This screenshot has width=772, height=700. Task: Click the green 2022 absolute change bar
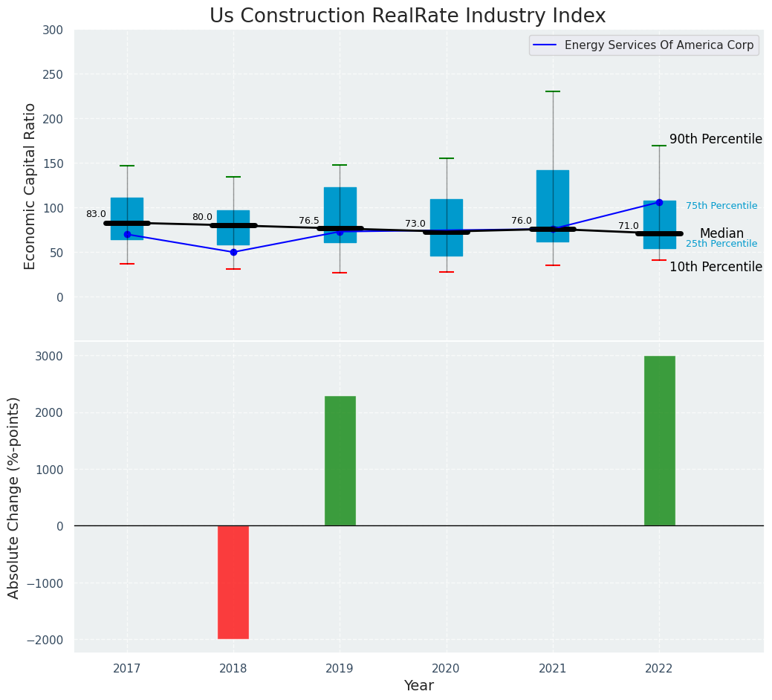click(x=659, y=441)
